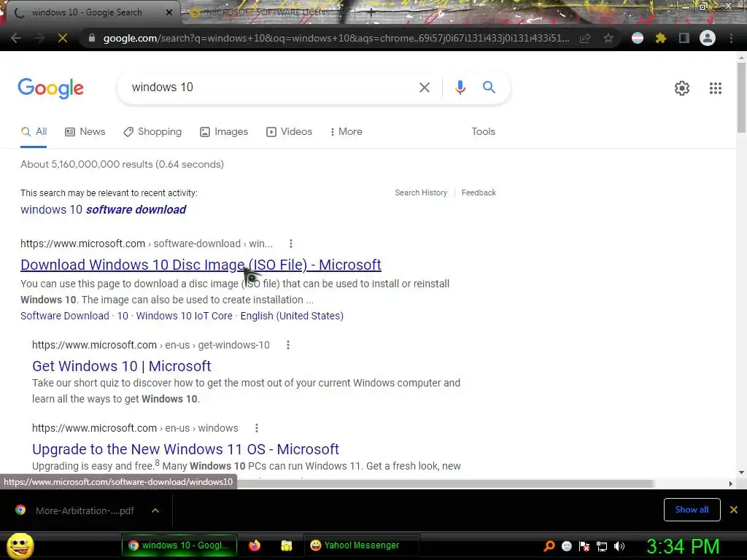This screenshot has width=747, height=560.
Task: Click the site lock icon in address bar
Action: (x=92, y=38)
